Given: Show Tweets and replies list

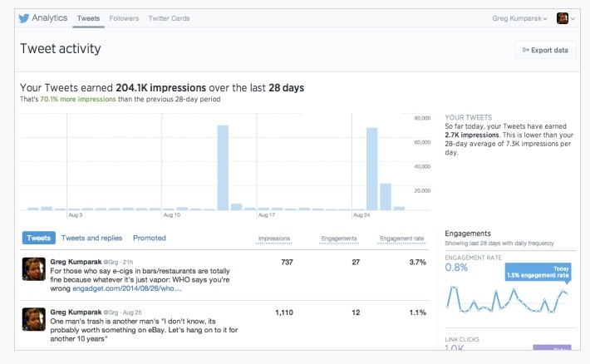Looking at the screenshot, I should pyautogui.click(x=91, y=238).
